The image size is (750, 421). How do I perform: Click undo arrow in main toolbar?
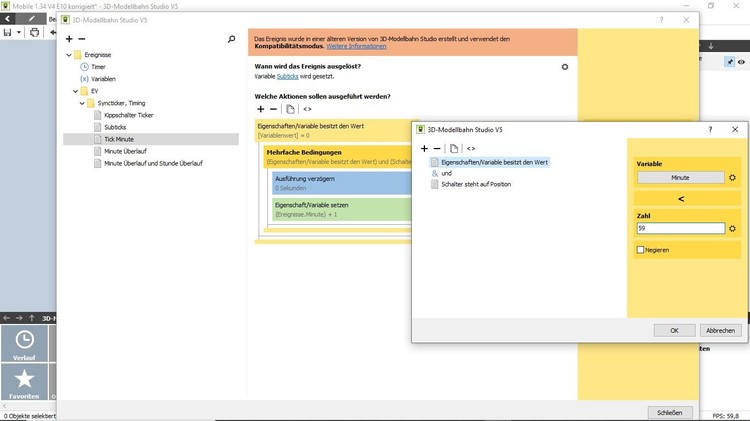(53, 33)
